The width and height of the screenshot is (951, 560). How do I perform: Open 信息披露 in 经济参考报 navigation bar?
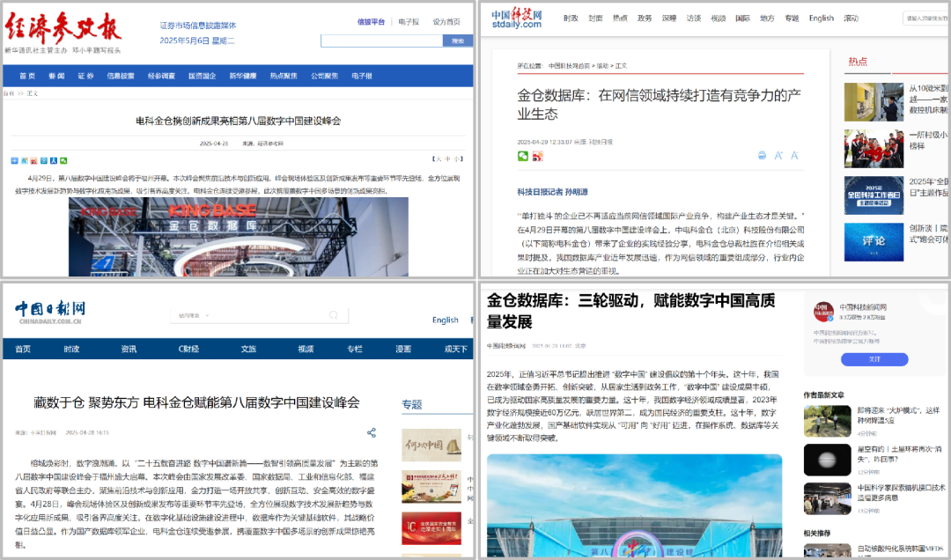[121, 76]
